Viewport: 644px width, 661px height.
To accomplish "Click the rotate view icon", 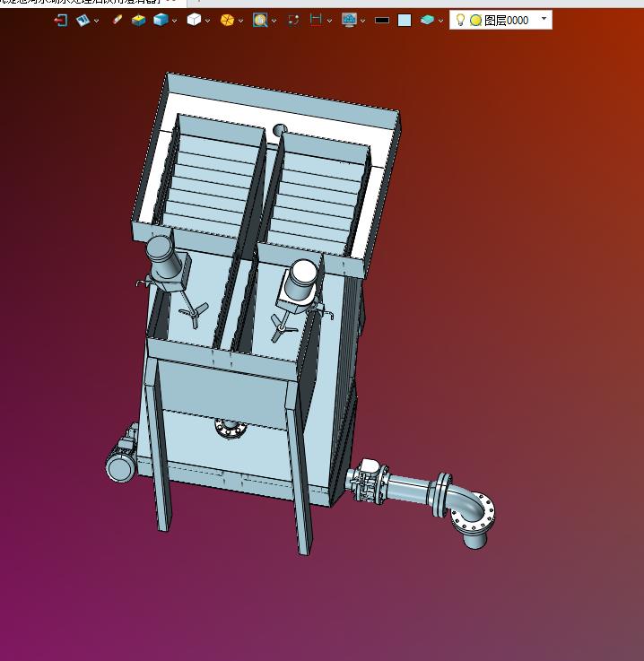I will pyautogui.click(x=293, y=21).
